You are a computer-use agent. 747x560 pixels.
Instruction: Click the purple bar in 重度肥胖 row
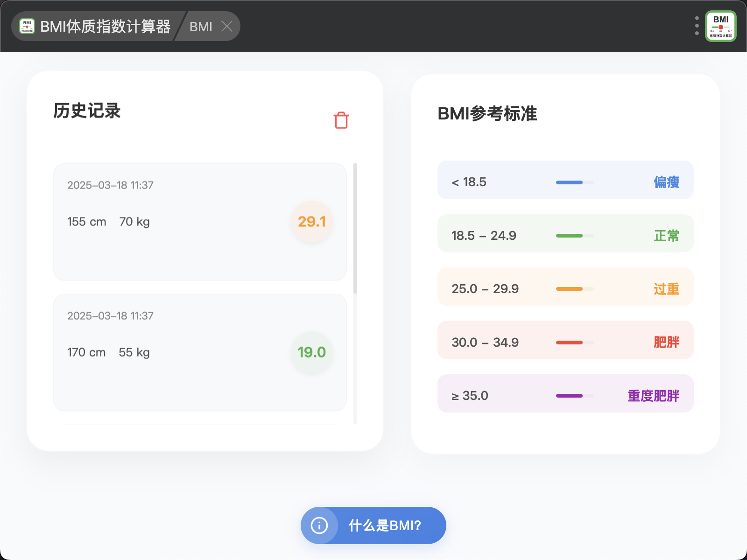pos(570,396)
